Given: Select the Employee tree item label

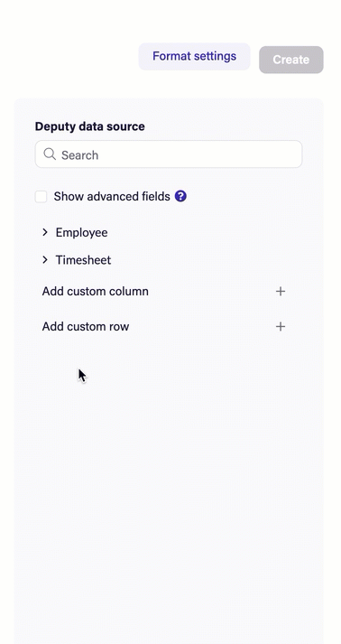Looking at the screenshot, I should point(82,232).
